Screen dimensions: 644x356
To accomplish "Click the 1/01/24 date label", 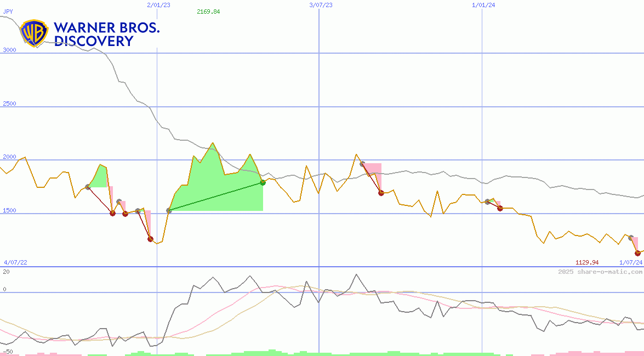I will click(483, 5).
